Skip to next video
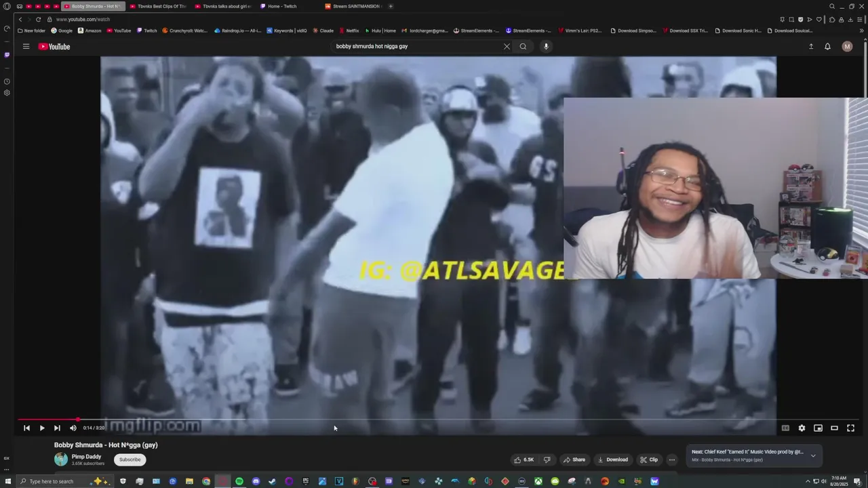Screen dimensions: 868x488 [x=57, y=428]
